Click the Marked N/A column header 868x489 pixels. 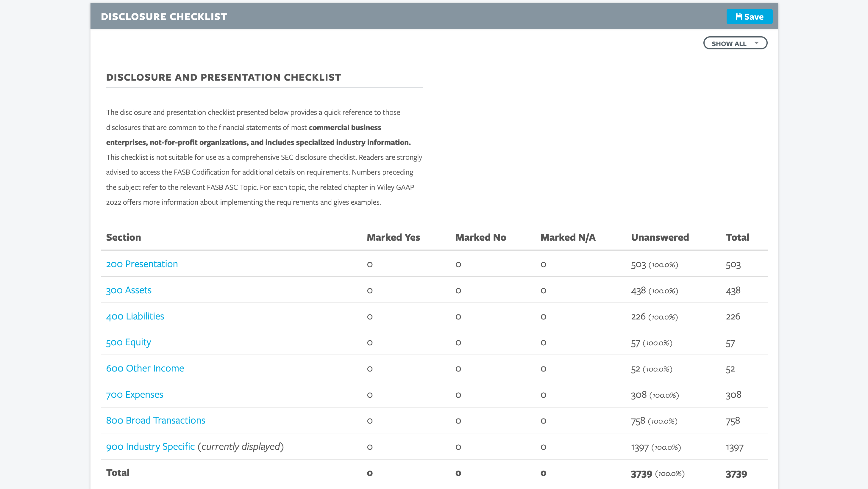[568, 237]
